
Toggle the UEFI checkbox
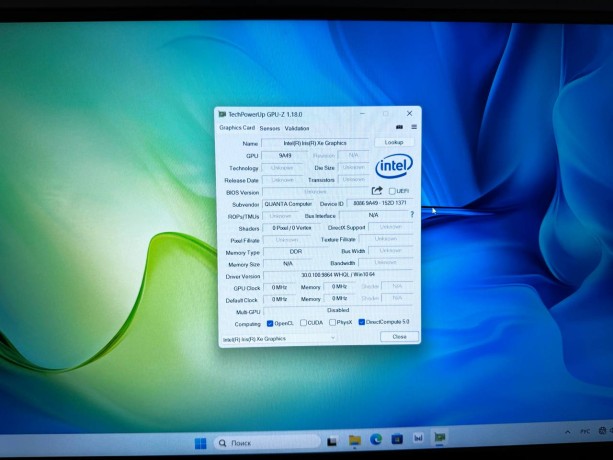[x=392, y=191]
